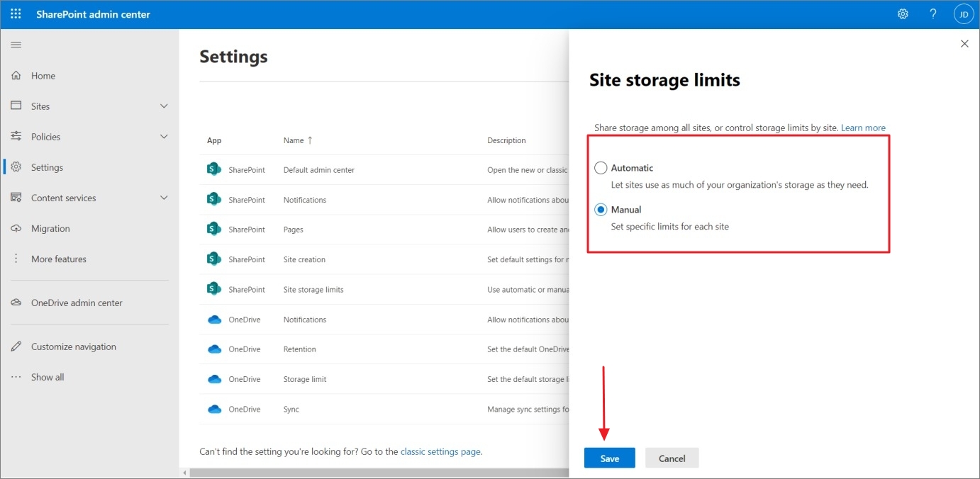Viewport: 980px width, 479px height.
Task: Click the horizontal scrollbar under settings list
Action: tap(379, 473)
